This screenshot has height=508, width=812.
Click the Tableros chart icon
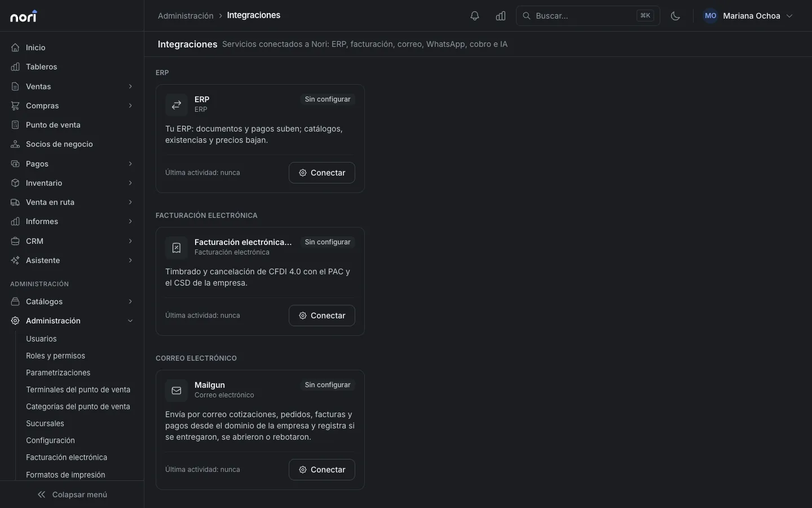(x=15, y=67)
